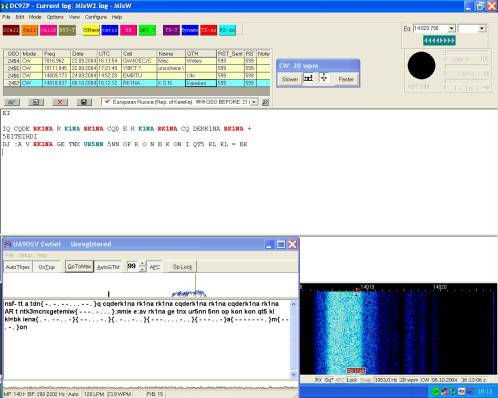Click the keyboard icon in CW speed panel
Screen dimensions: 498x398
click(x=309, y=78)
